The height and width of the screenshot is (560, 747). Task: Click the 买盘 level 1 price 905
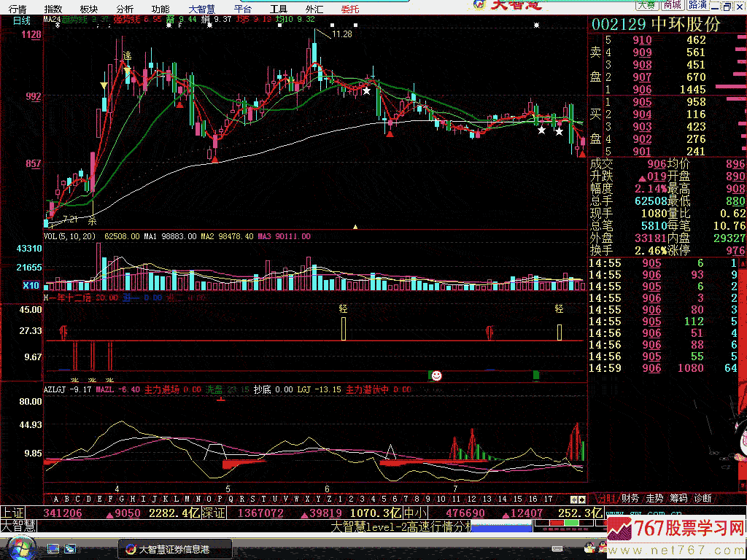click(642, 102)
